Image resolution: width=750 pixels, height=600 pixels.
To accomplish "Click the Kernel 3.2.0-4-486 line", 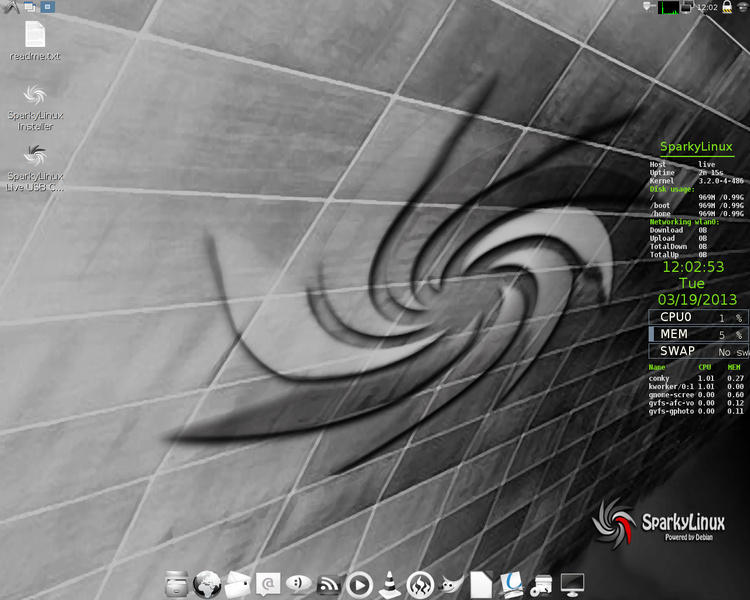I will 696,181.
